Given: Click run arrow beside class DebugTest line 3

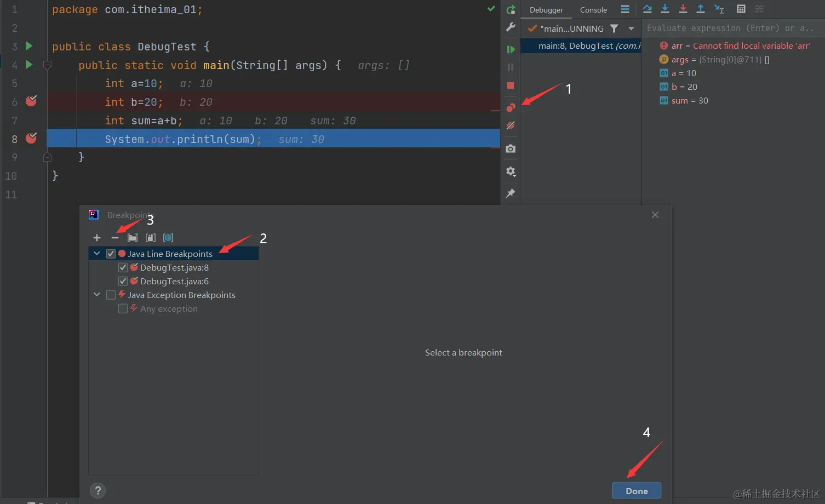Looking at the screenshot, I should click(x=29, y=46).
